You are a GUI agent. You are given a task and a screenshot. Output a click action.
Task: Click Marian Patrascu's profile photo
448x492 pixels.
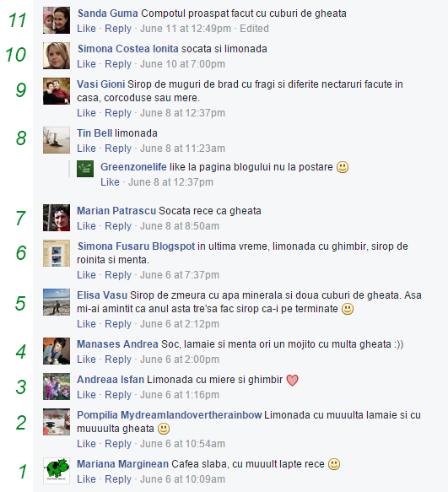[x=57, y=218]
